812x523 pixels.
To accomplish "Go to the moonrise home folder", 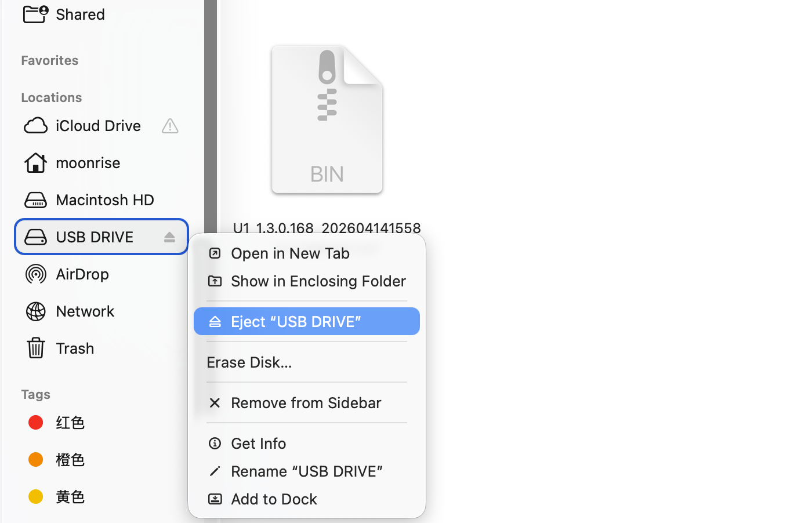I will tap(88, 163).
